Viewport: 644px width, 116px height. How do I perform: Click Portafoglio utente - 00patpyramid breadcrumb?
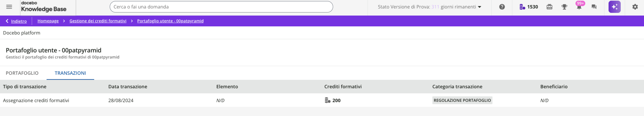coord(170,21)
